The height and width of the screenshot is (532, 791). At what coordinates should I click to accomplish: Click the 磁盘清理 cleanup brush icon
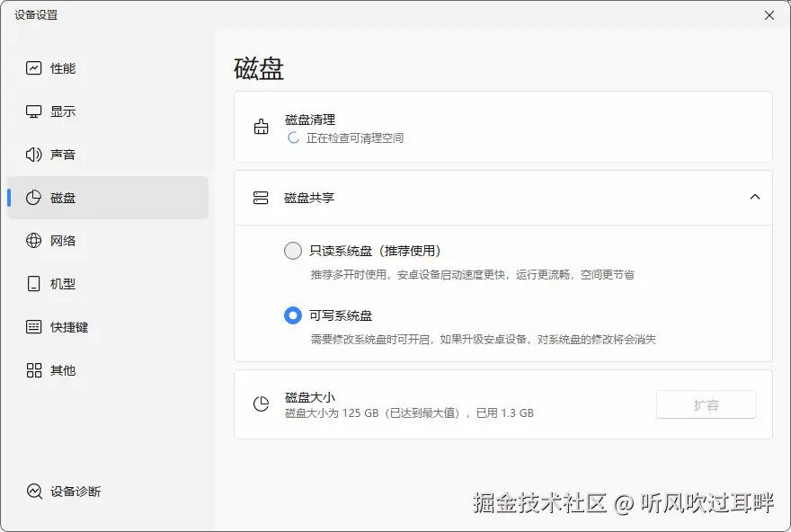coord(261,127)
